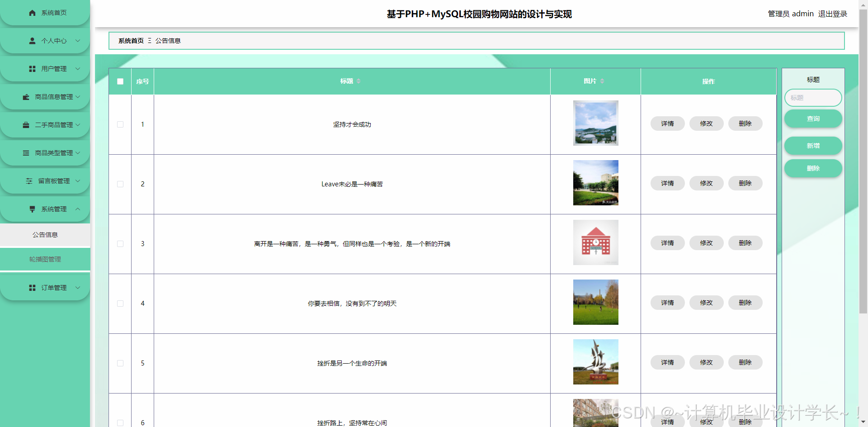Click the 新增 button
The height and width of the screenshot is (427, 868).
pyautogui.click(x=813, y=146)
